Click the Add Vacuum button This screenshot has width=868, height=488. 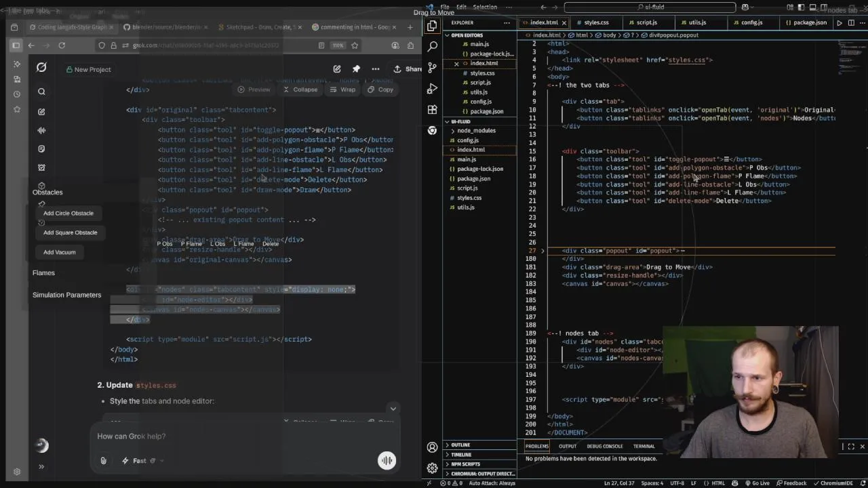point(60,252)
